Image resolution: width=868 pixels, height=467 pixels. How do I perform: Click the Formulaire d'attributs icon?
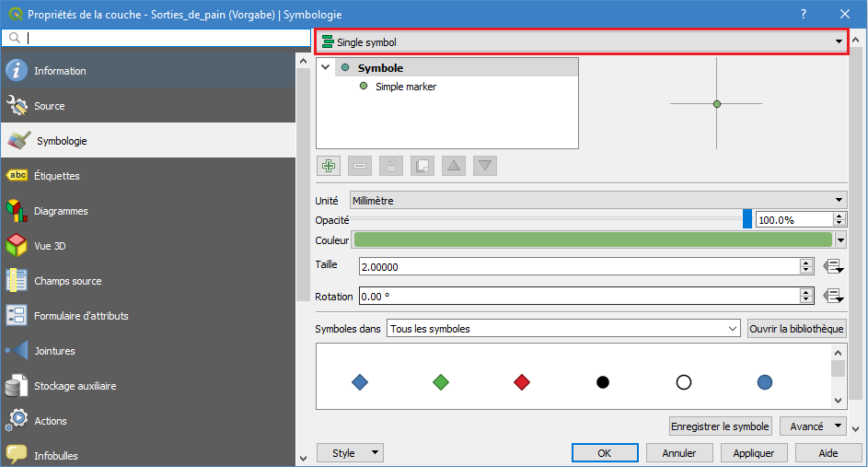(x=16, y=316)
